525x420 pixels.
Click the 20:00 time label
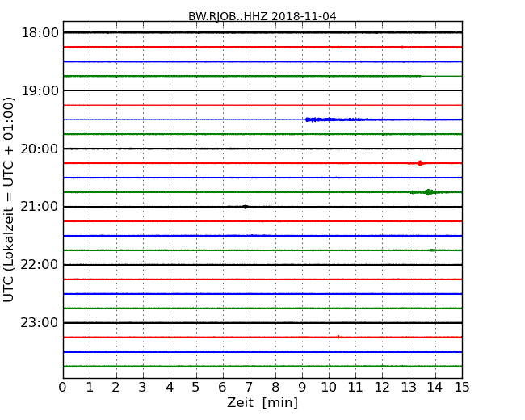pos(40,149)
